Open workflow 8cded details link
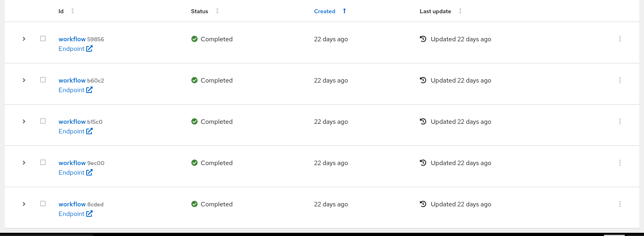Viewport: 644px width, 236px height. pyautogui.click(x=72, y=204)
